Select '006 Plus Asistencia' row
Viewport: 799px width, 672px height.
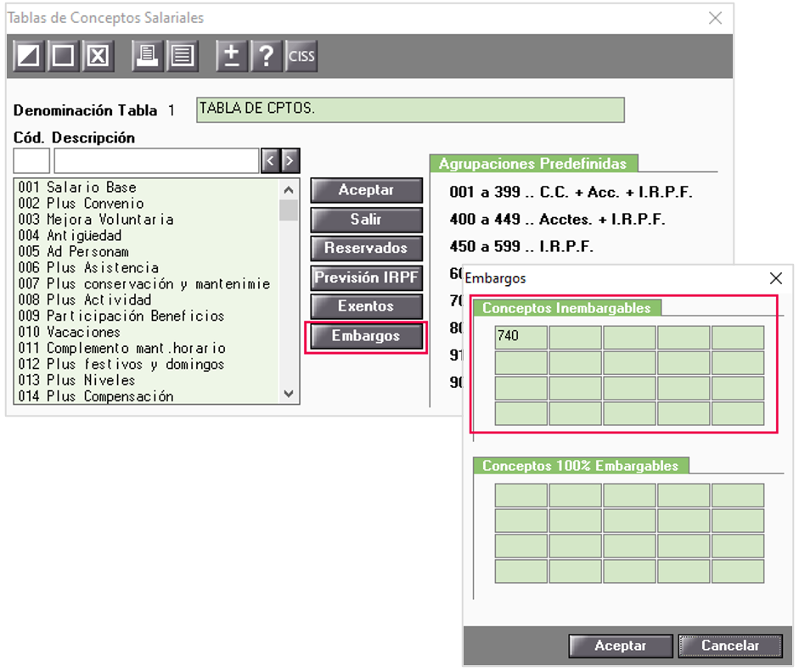click(x=146, y=268)
